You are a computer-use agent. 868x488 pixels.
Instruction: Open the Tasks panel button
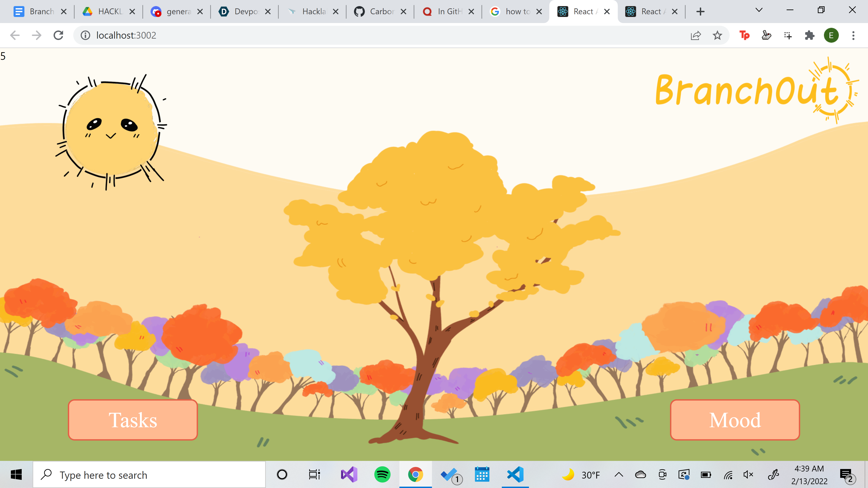132,420
